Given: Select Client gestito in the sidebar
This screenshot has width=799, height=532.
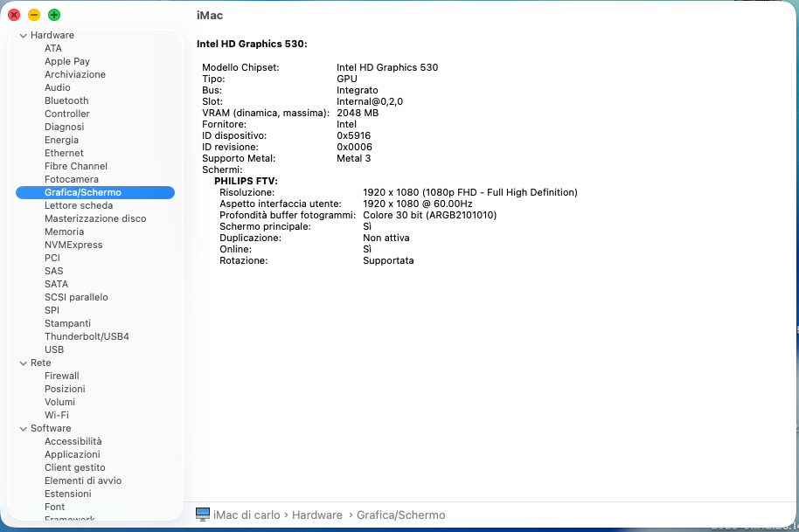Looking at the screenshot, I should pyautogui.click(x=75, y=468).
